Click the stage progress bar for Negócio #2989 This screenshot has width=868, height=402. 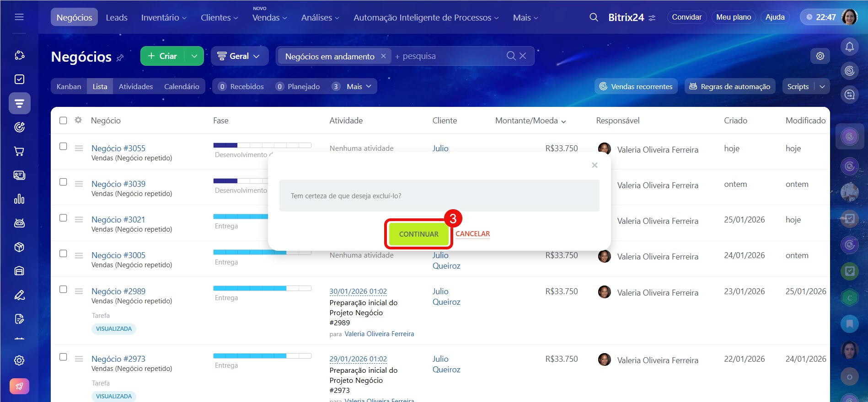point(262,288)
